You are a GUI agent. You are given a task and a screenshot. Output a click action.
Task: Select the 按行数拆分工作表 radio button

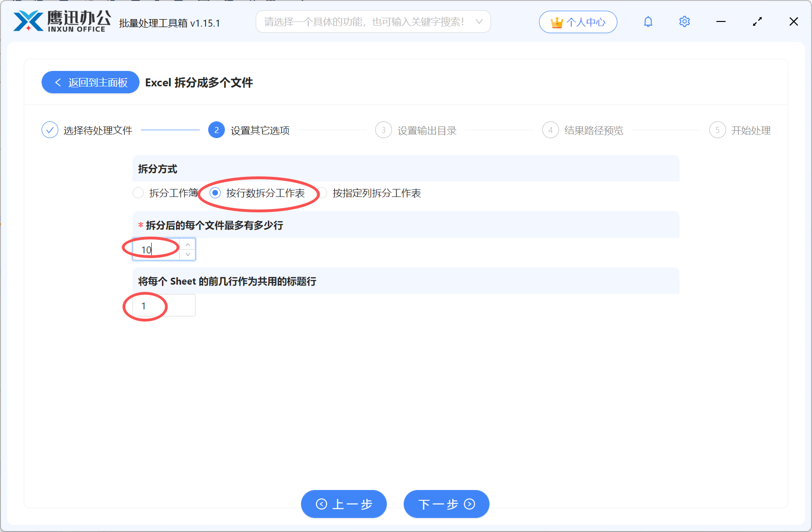coord(215,193)
